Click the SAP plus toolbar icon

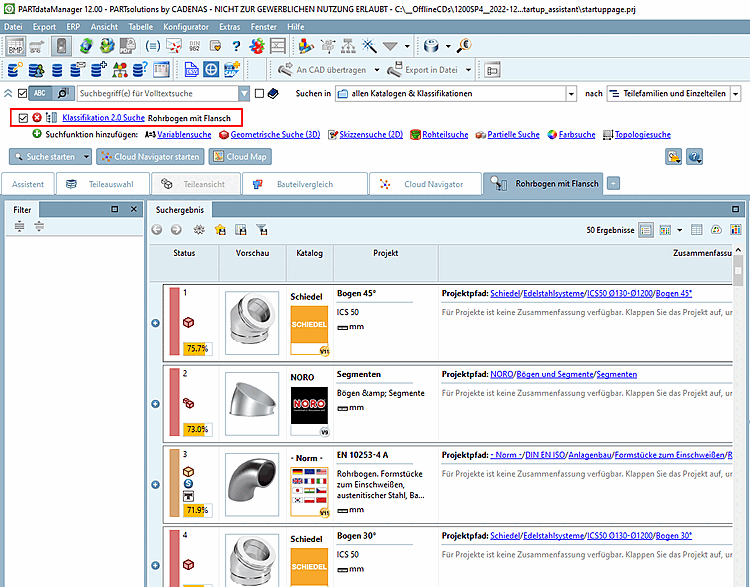(x=232, y=70)
